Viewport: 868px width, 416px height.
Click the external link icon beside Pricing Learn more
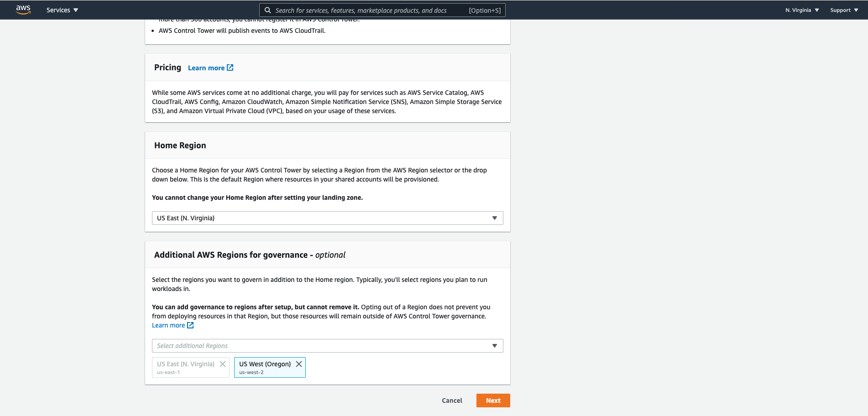pyautogui.click(x=230, y=68)
